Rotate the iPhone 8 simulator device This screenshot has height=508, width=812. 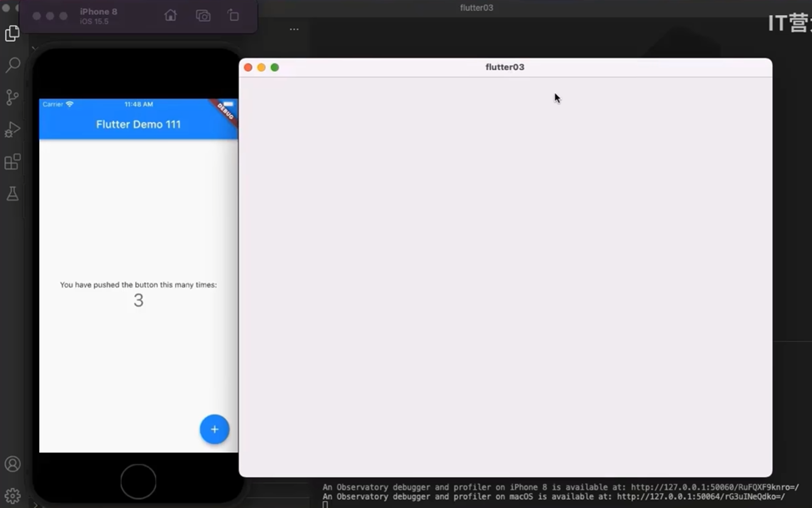pyautogui.click(x=233, y=16)
